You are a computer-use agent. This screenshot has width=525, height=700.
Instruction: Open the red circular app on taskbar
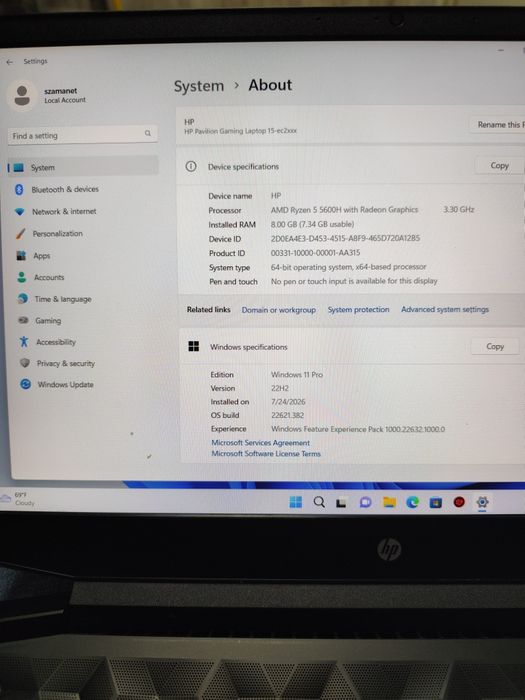(459, 502)
